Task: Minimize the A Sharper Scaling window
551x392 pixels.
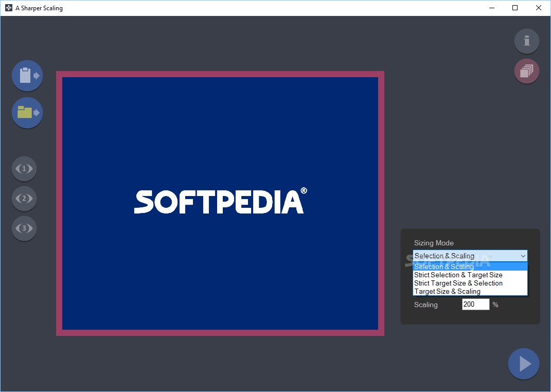Action: pos(492,8)
